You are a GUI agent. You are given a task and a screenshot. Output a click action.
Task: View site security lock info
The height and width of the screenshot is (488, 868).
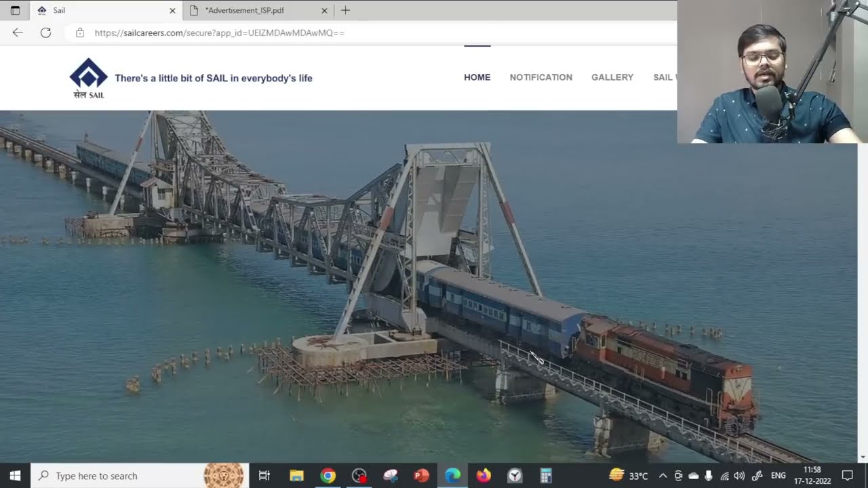[80, 33]
